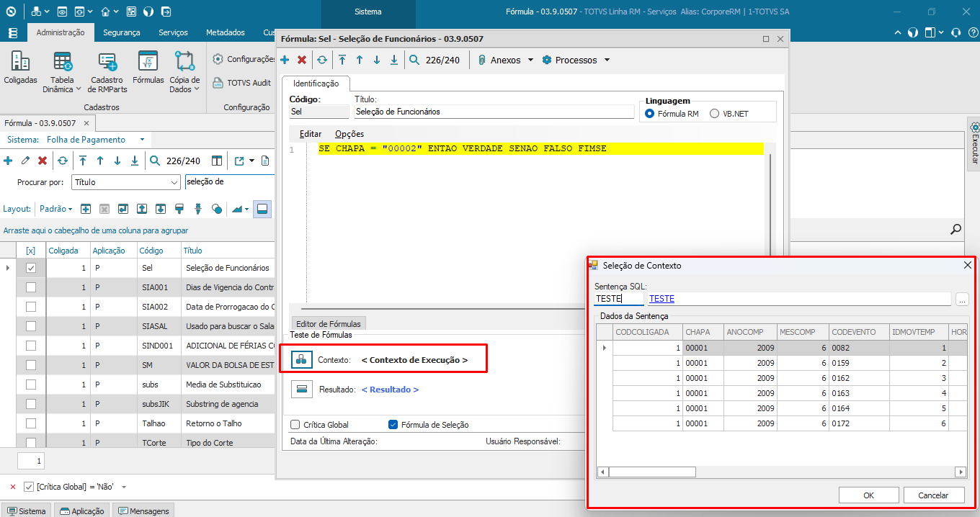Click OK in Seleção de Contexto

[868, 495]
